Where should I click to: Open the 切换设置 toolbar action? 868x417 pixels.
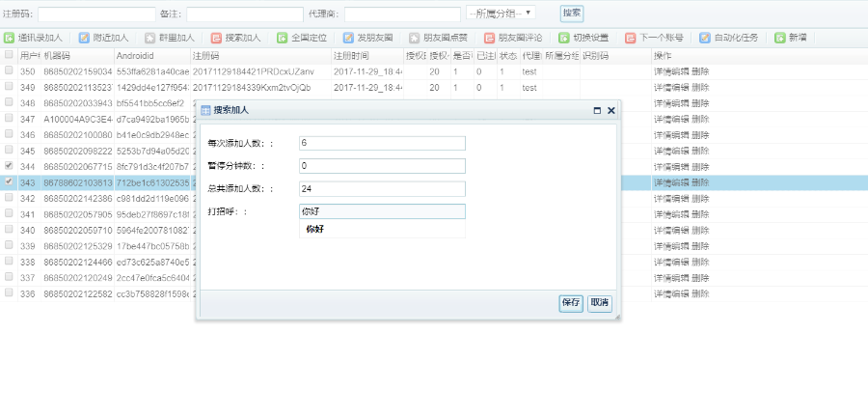(584, 38)
